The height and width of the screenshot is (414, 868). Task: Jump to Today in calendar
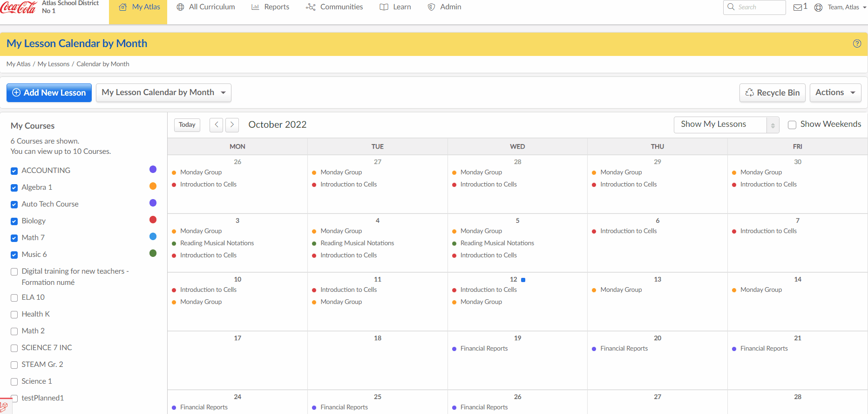187,125
